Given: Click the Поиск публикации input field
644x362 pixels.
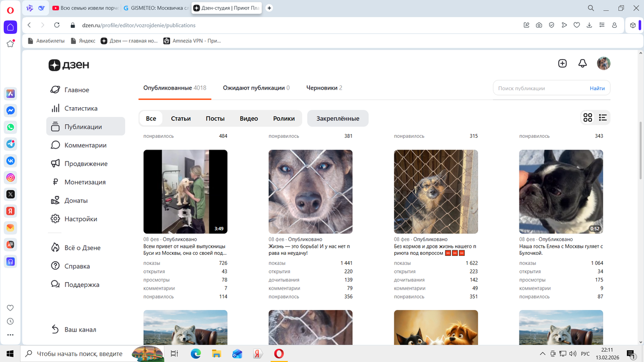Looking at the screenshot, I should click(x=539, y=88).
